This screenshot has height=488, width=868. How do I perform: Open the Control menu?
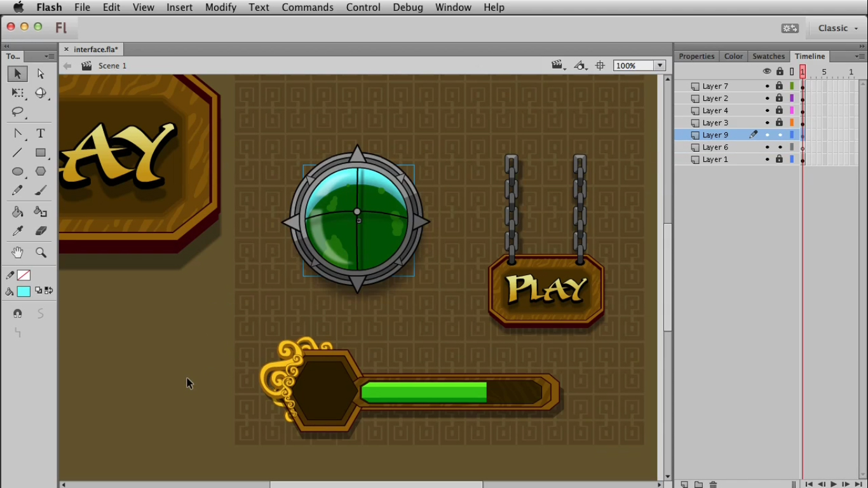[x=363, y=7]
